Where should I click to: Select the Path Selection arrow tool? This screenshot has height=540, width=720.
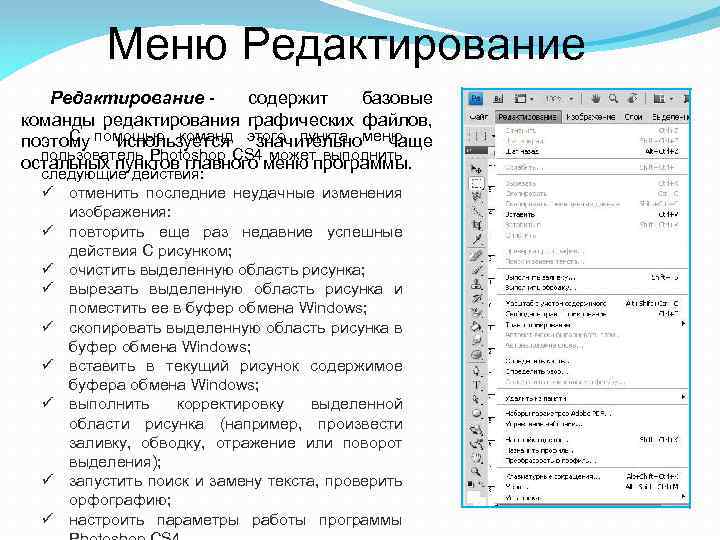pos(477,399)
